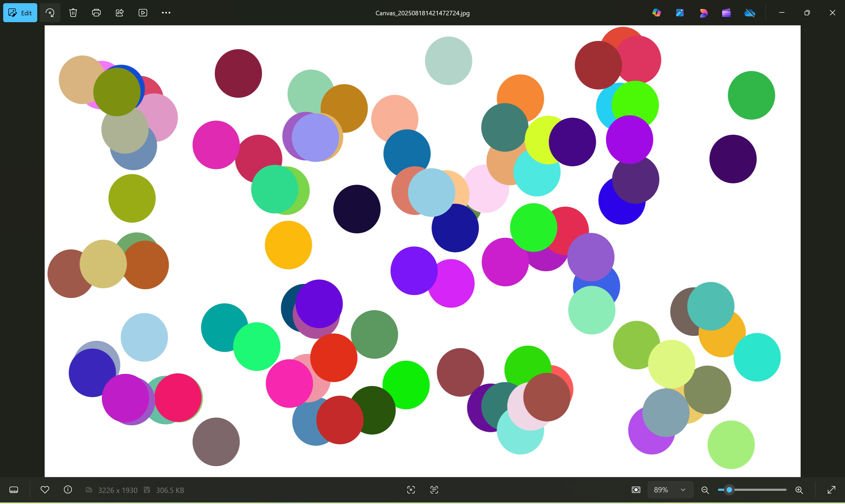Click the zoom out magnifier
This screenshot has width=845, height=504.
(x=705, y=490)
